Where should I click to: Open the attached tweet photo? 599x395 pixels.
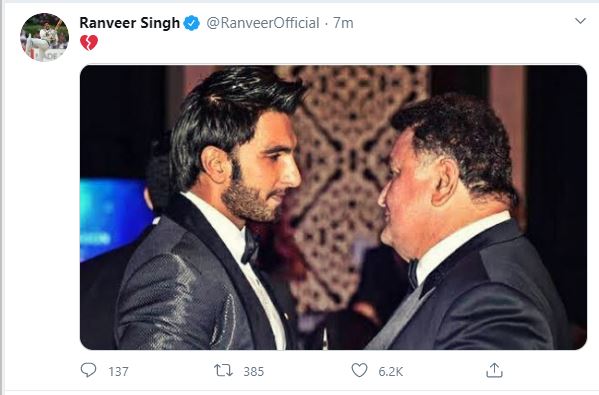[333, 207]
